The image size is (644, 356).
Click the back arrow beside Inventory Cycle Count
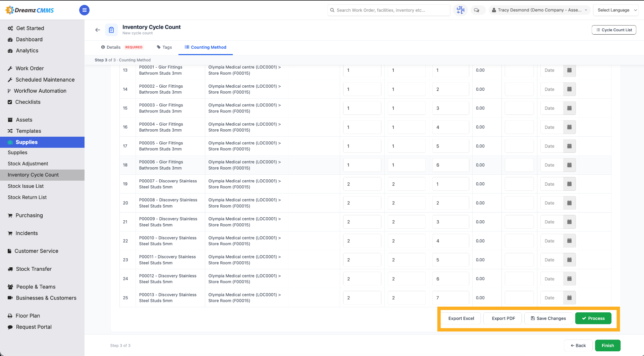tap(98, 30)
